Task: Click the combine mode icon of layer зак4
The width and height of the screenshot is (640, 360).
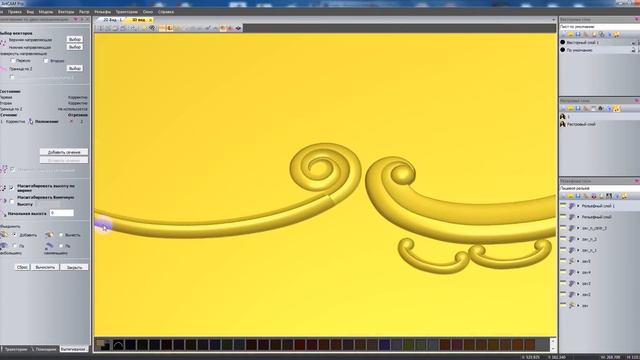Action: [x=572, y=272]
